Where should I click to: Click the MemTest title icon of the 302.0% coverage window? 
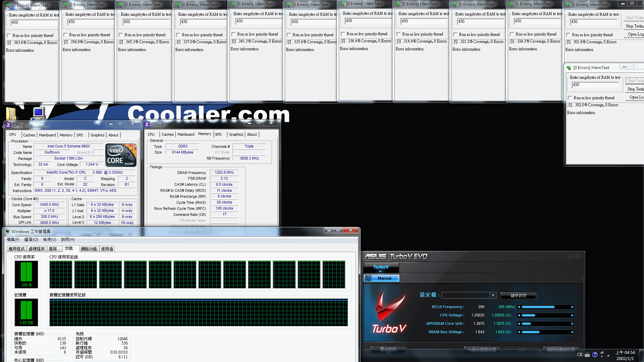pos(569,68)
